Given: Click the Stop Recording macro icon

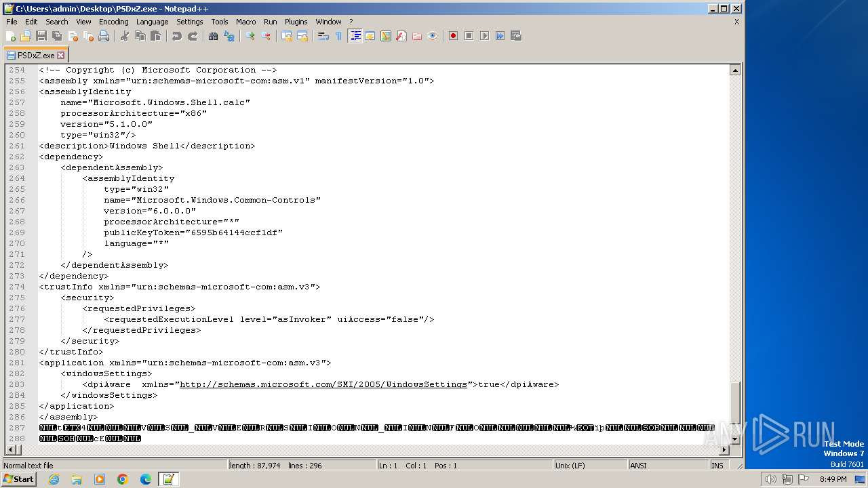Looking at the screenshot, I should pyautogui.click(x=469, y=36).
